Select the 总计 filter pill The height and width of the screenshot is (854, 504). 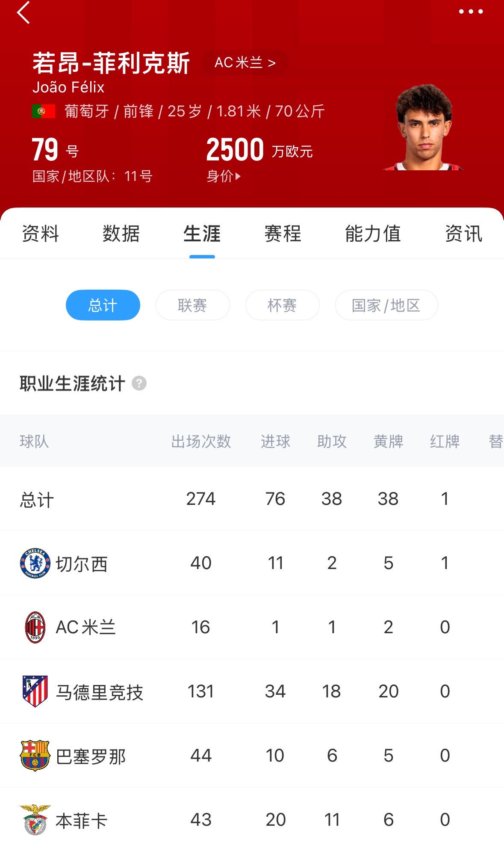(x=103, y=305)
